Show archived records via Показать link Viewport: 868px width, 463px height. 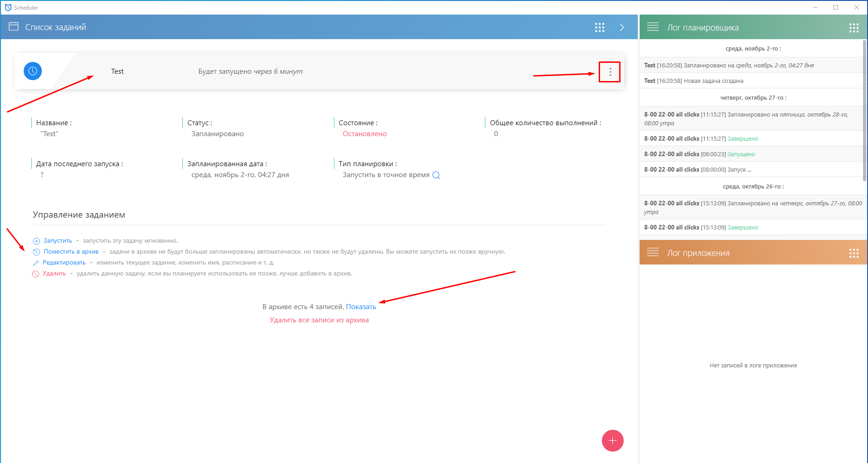(x=361, y=307)
